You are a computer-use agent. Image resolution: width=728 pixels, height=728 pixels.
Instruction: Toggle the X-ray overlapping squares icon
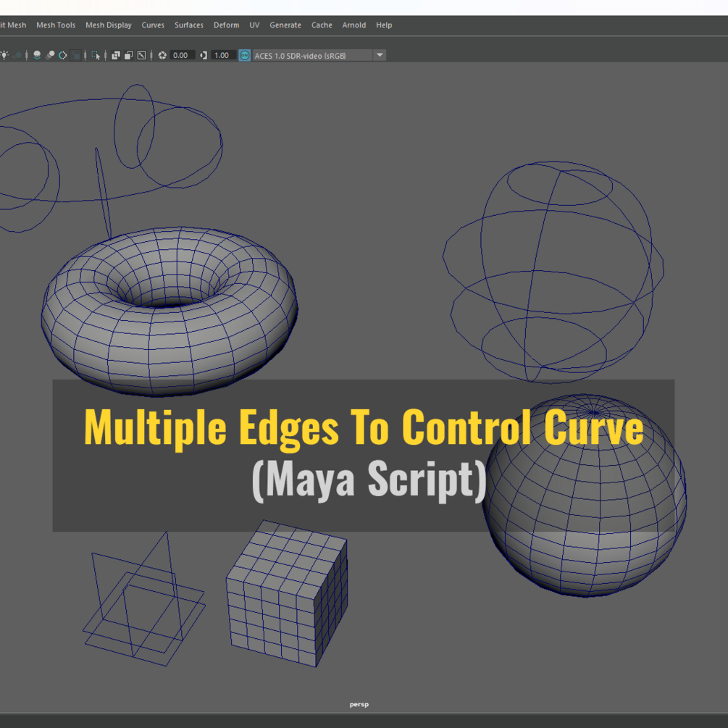tap(116, 55)
